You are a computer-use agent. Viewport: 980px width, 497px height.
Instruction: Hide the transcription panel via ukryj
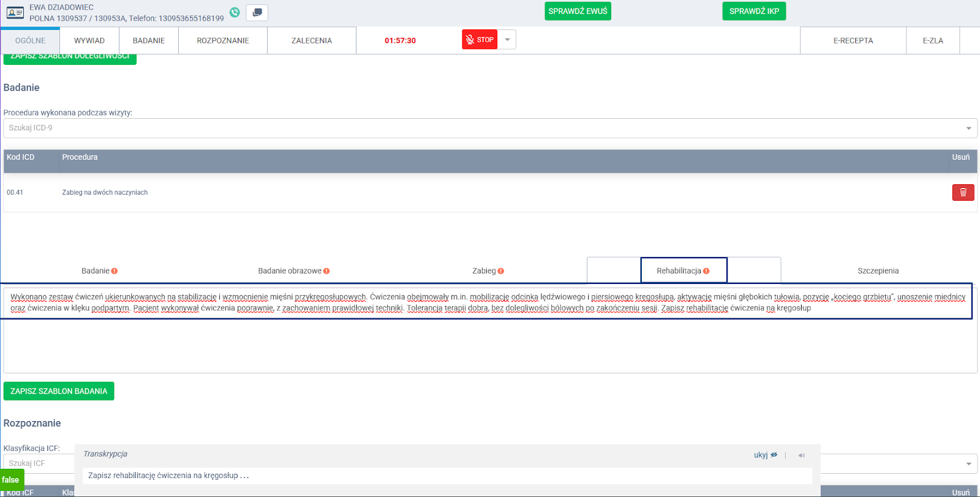pyautogui.click(x=765, y=455)
